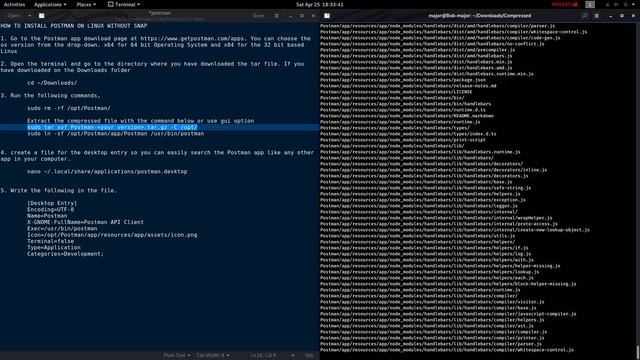
Task: Click the 'Type=Application' line
Action: (x=54, y=247)
